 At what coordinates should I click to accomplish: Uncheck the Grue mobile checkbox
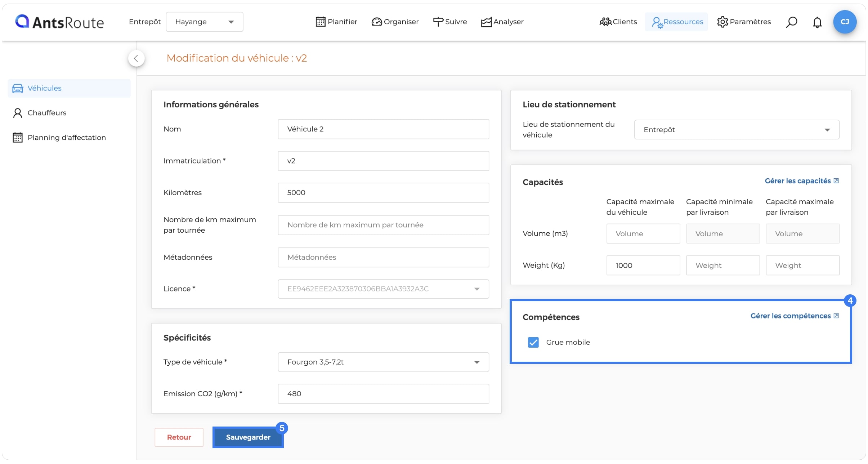(533, 342)
